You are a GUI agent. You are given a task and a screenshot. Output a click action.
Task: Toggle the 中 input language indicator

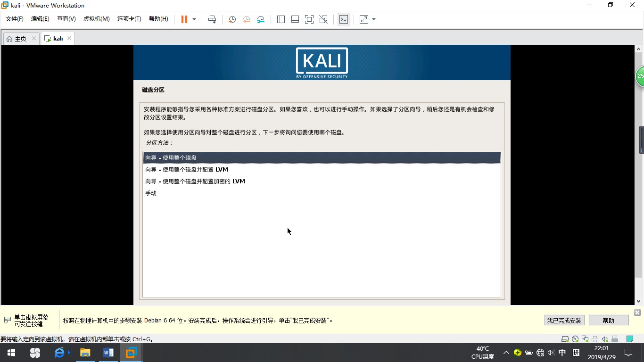point(562,353)
